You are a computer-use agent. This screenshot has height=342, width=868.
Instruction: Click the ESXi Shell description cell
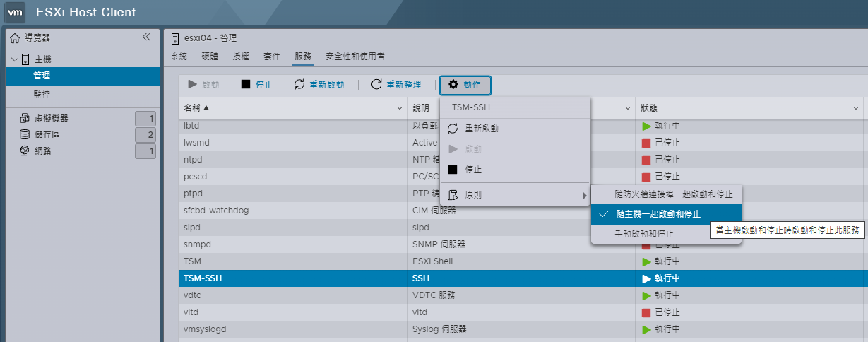(x=521, y=261)
